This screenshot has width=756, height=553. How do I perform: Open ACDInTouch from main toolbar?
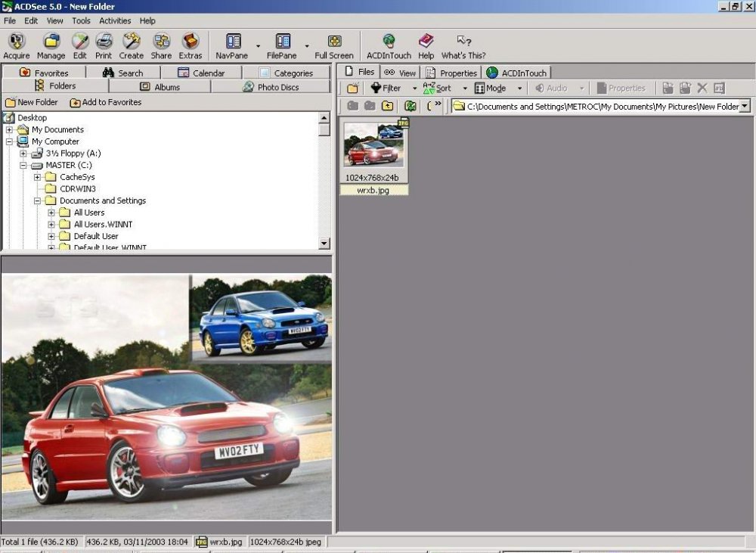[389, 46]
